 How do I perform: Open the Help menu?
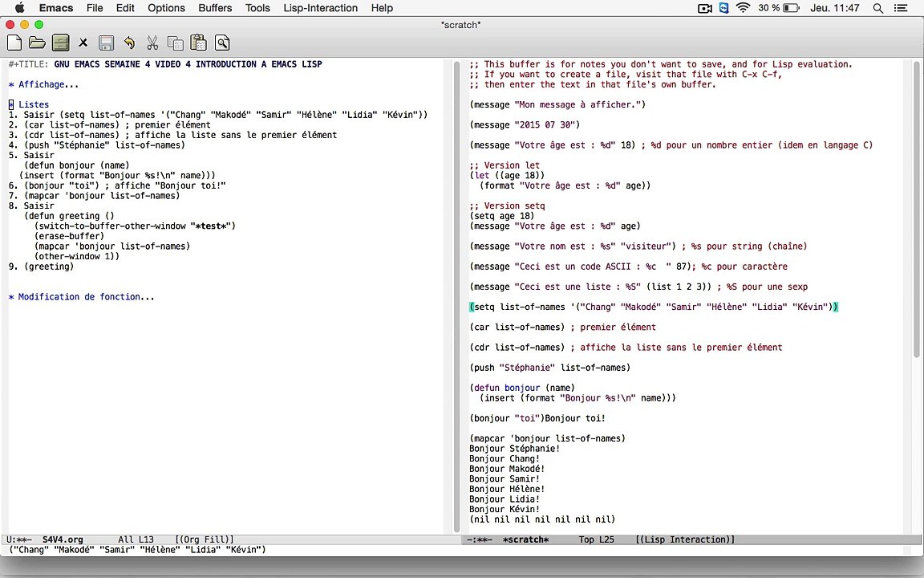pos(382,8)
